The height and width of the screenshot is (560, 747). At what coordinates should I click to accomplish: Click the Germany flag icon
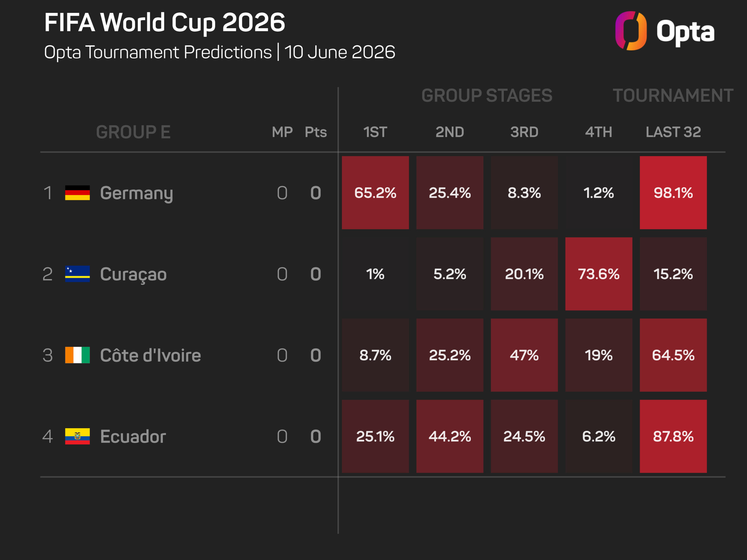(x=77, y=193)
